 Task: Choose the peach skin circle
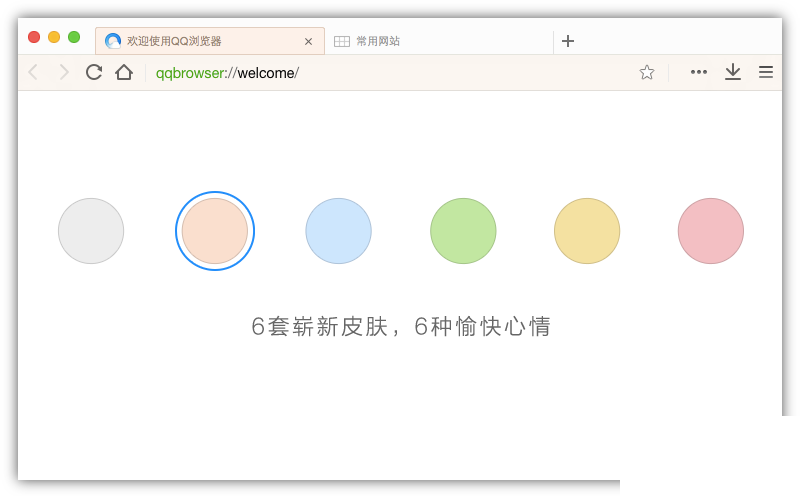coord(215,231)
